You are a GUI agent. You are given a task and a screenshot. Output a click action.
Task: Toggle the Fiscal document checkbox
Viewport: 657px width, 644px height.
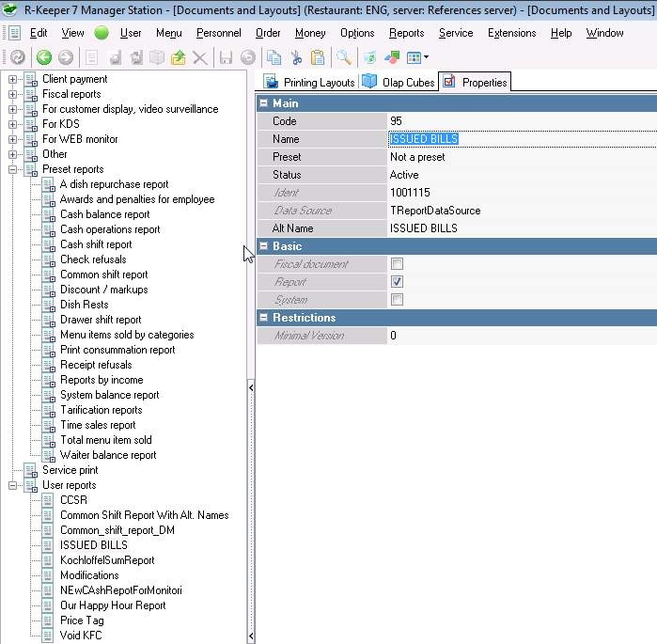[397, 264]
